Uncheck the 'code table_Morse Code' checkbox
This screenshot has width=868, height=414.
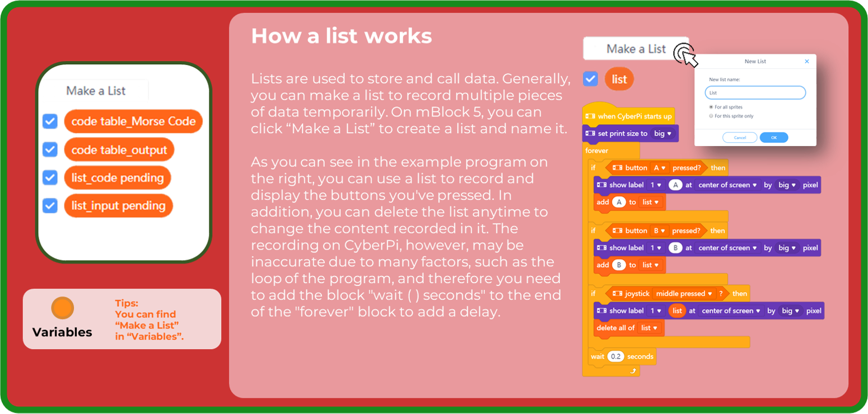click(49, 121)
